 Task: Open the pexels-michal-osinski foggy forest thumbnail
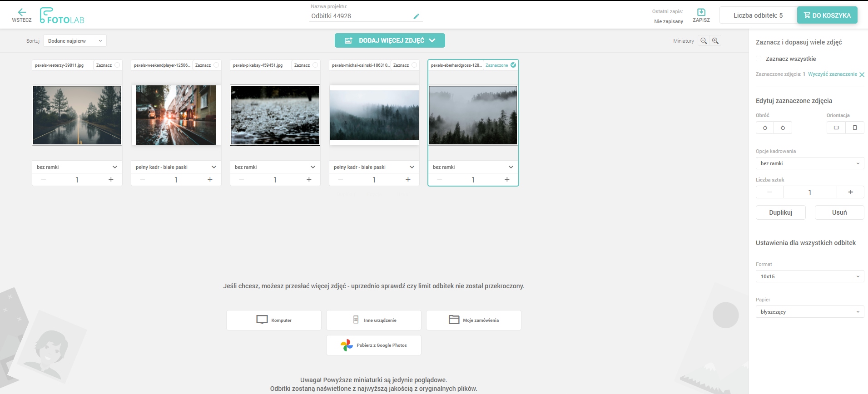pyautogui.click(x=374, y=115)
